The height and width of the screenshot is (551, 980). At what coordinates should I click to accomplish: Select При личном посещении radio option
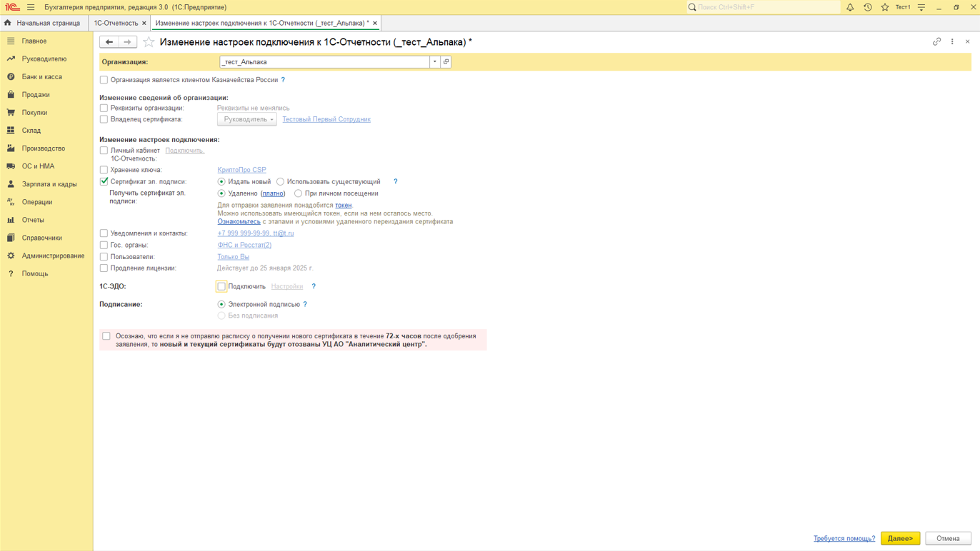298,193
